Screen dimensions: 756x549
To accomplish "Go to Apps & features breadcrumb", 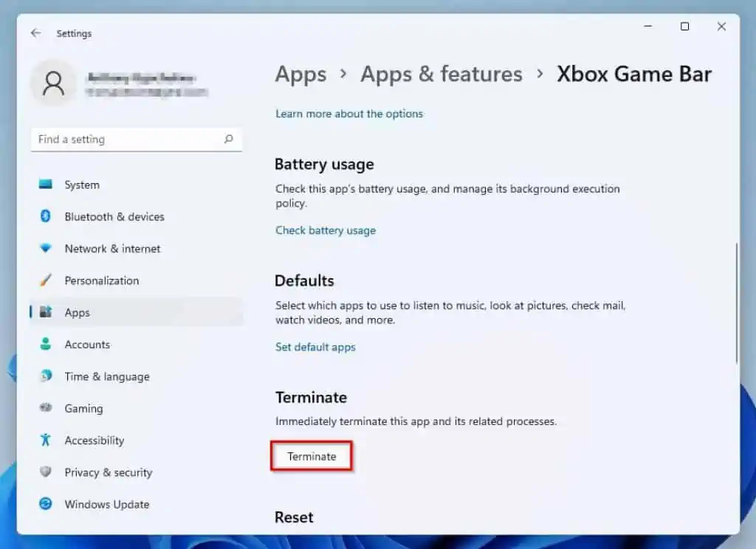I will [x=441, y=75].
